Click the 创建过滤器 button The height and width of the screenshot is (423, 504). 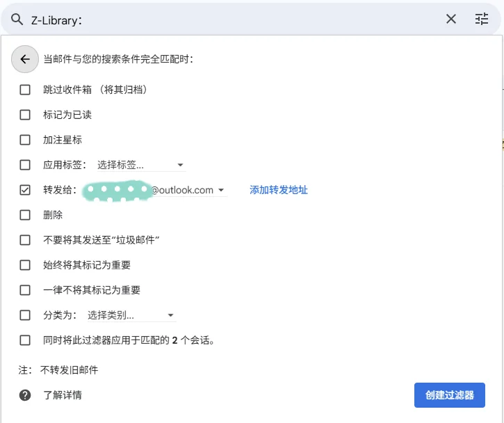pyautogui.click(x=449, y=395)
